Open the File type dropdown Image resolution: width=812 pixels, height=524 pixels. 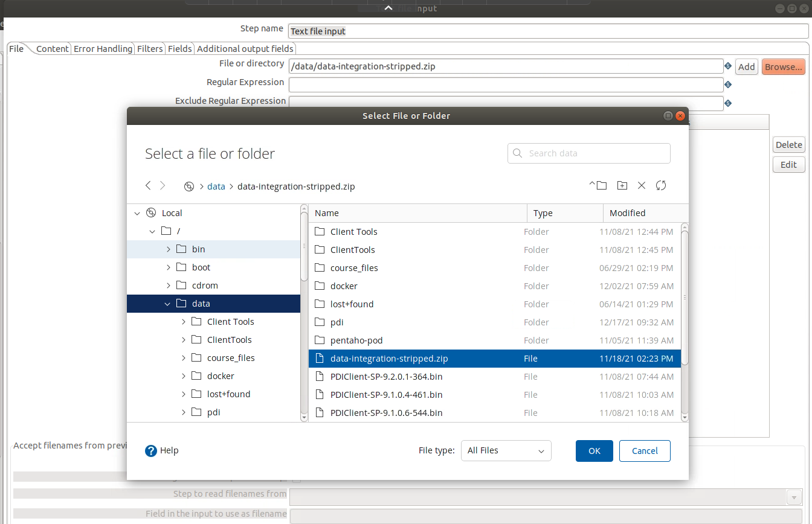pos(506,451)
